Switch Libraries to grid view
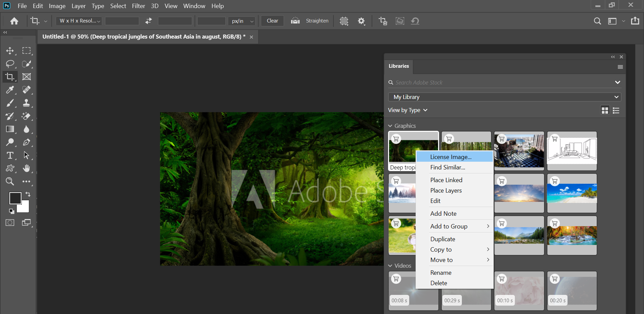This screenshot has height=314, width=644. (x=605, y=110)
